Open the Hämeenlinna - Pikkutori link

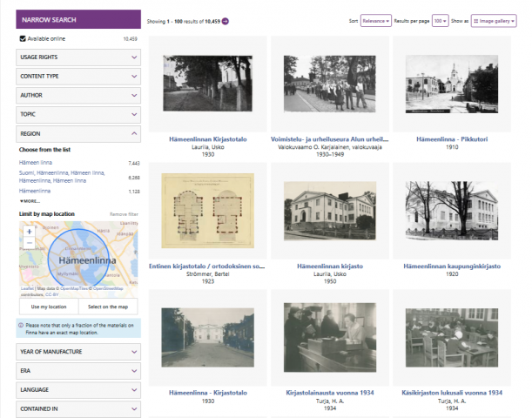click(x=452, y=139)
